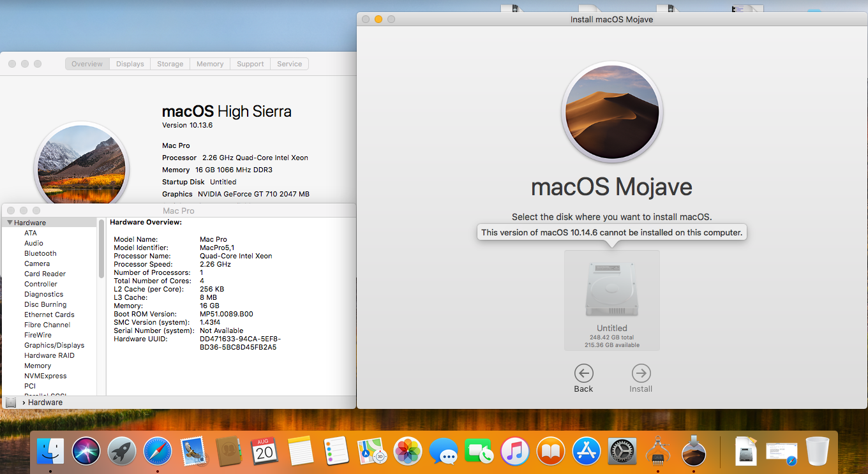Select Card Reader in the sidebar

pyautogui.click(x=45, y=274)
